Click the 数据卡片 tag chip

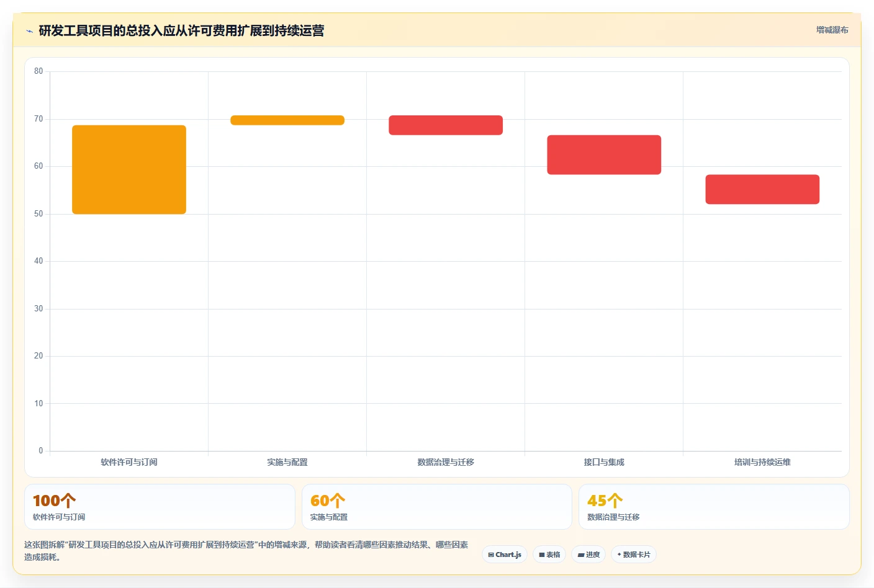[634, 555]
